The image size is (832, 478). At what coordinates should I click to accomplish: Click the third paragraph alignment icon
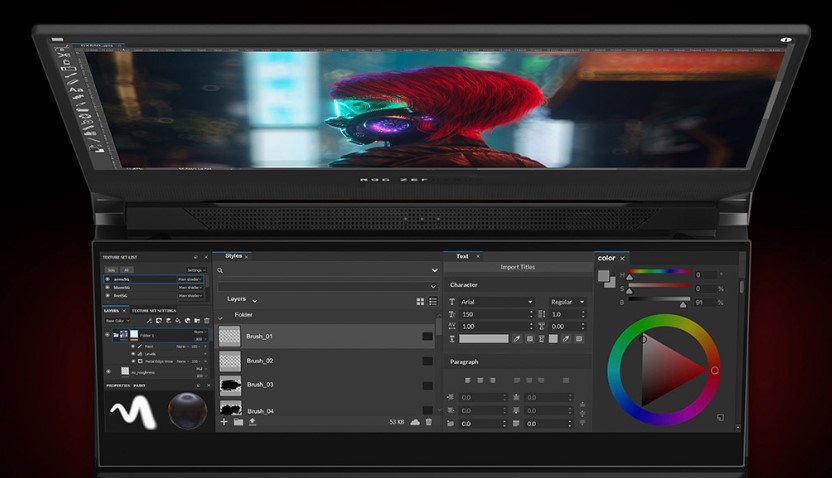(x=493, y=380)
